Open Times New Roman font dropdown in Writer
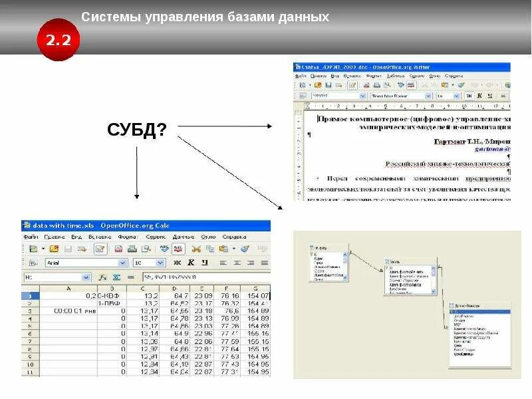 point(428,96)
